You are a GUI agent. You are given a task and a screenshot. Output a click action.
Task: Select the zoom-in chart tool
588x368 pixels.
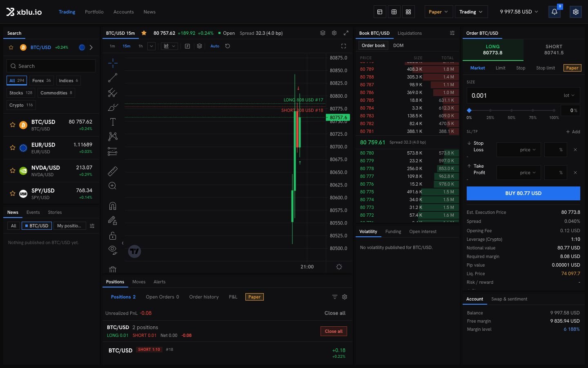(113, 186)
